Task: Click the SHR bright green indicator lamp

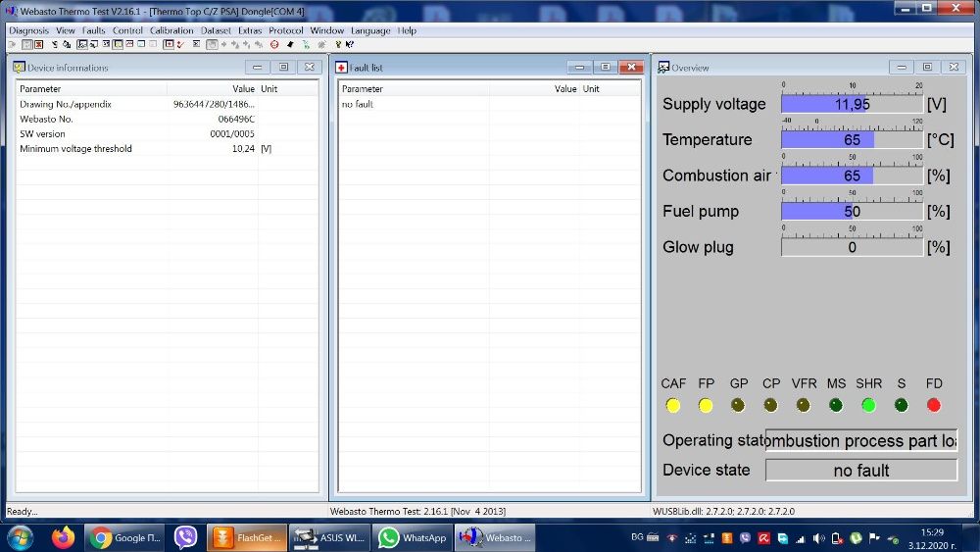Action: click(868, 406)
